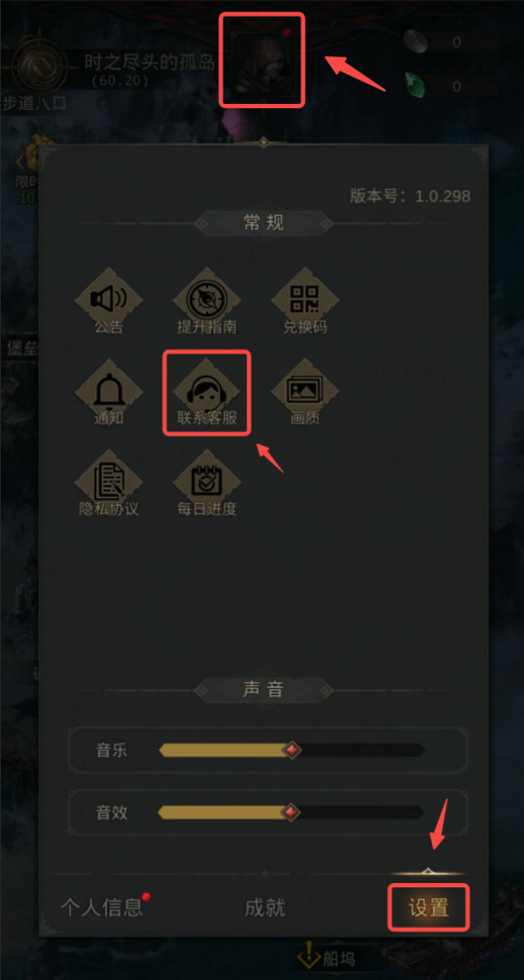Open the 画质 picture quality icon
524x980 pixels.
[305, 392]
